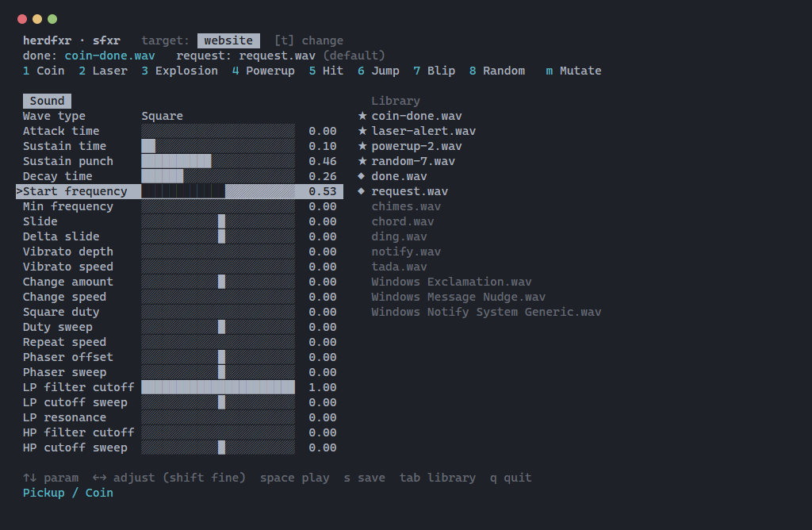Select the 5 Hit preset

tap(326, 71)
